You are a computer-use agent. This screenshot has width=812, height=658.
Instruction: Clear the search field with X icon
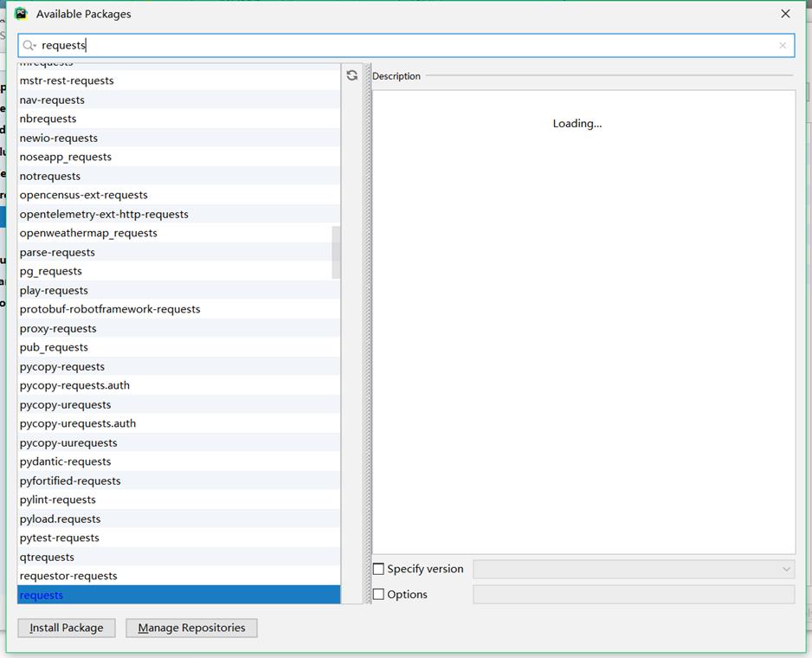click(x=783, y=45)
